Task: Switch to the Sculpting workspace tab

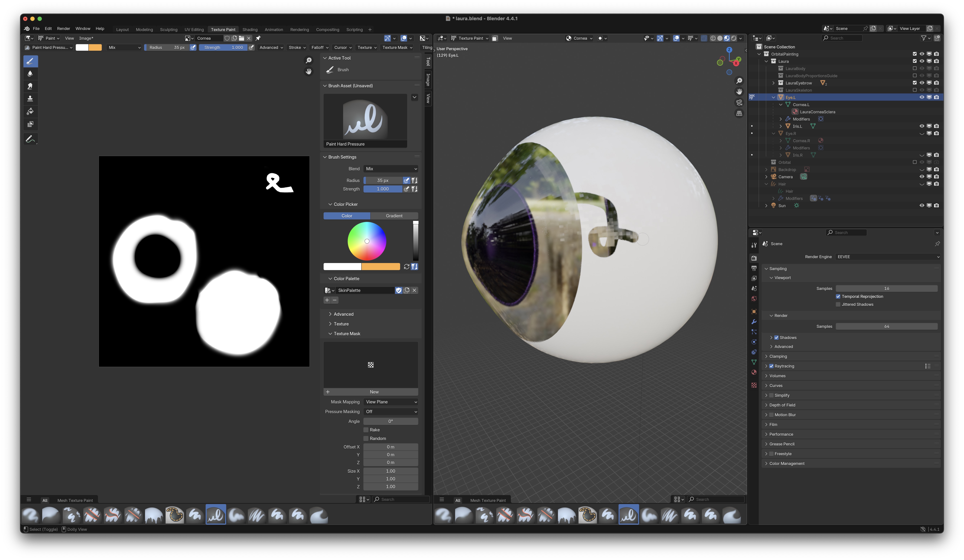Action: point(169,29)
